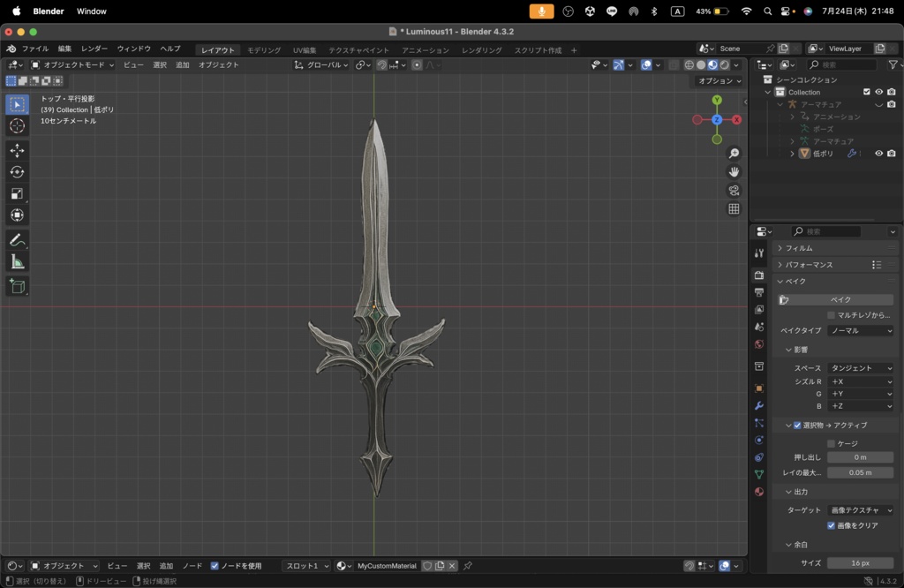The image size is (904, 588).
Task: Select the Move tool in the toolbar
Action: [x=18, y=150]
